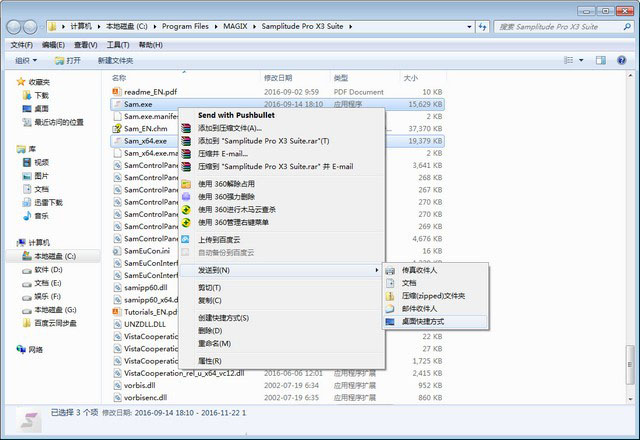This screenshot has height=440, width=640.
Task: Sort the list by the 类型 column header
Action: click(364, 78)
